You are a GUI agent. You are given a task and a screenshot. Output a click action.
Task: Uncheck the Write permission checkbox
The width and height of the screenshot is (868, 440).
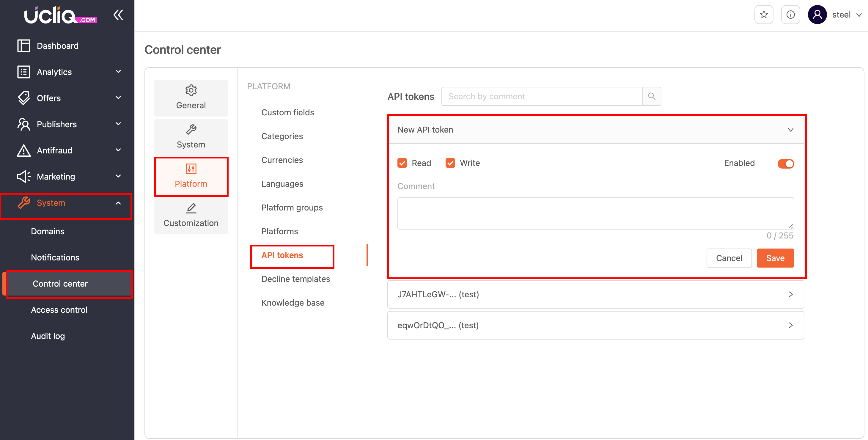tap(450, 163)
